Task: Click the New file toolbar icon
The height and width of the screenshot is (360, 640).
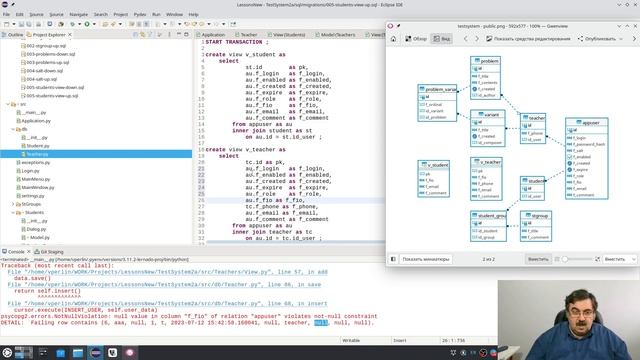Action: point(7,24)
